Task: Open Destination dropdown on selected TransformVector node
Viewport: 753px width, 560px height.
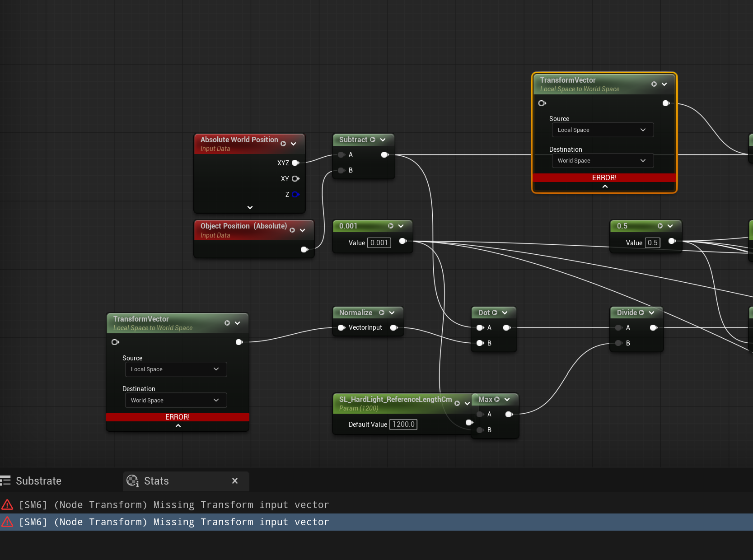Action: click(603, 161)
